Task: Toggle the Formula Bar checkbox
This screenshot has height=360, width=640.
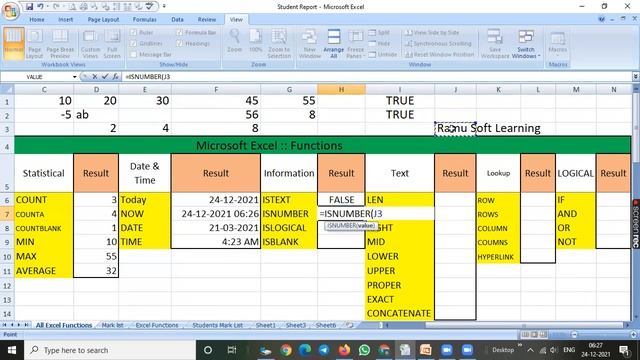Action: (180, 32)
